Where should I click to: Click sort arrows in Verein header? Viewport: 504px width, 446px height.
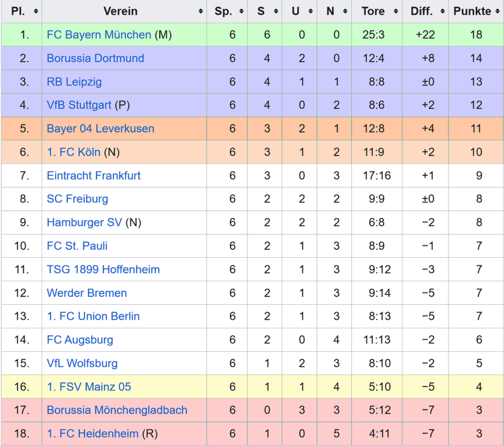coord(201,11)
